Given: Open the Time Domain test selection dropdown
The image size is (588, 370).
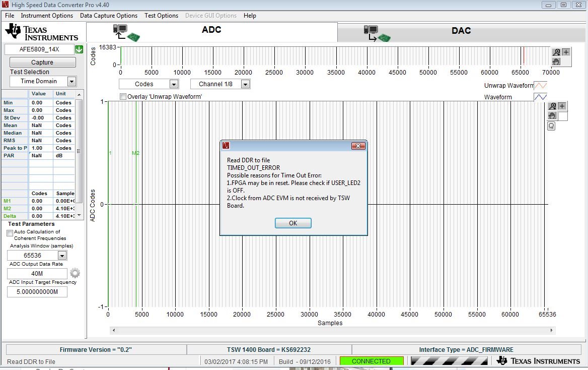Looking at the screenshot, I should click(x=71, y=81).
